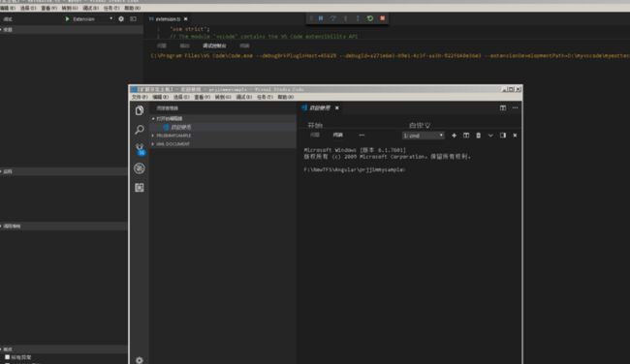630x364 pixels.
Task: Open Source Control view with badge
Action: [140, 149]
